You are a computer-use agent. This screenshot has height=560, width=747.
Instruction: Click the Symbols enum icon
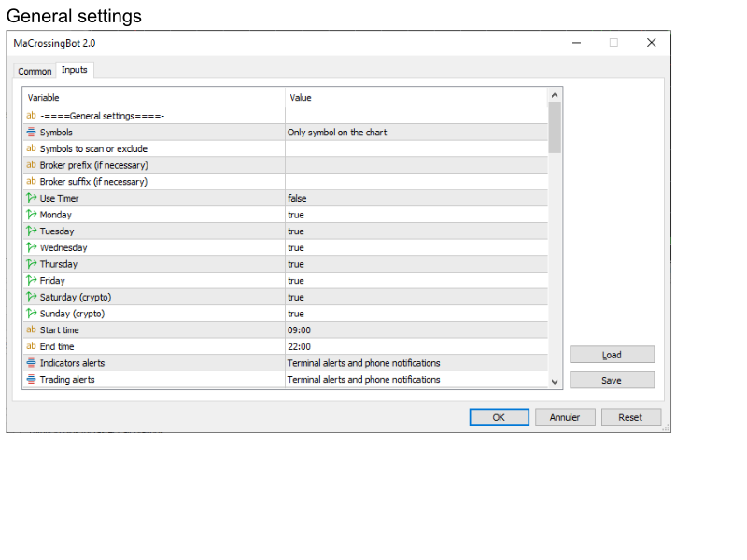(x=32, y=132)
